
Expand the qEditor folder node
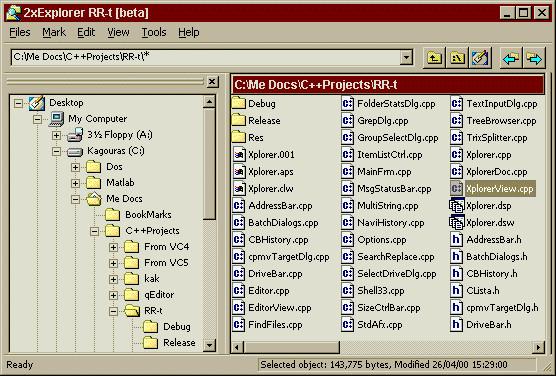(113, 295)
